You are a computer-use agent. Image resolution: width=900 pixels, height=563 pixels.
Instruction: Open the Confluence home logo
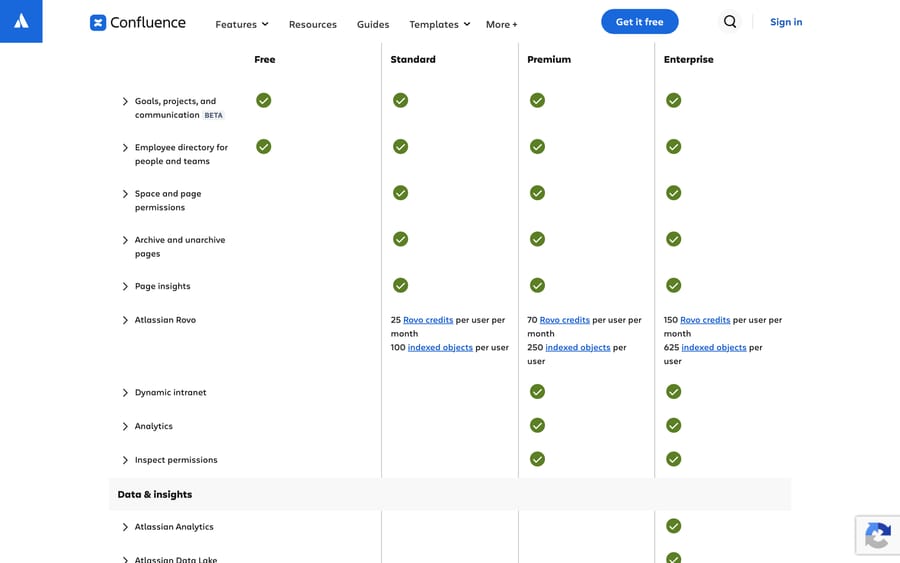pyautogui.click(x=138, y=22)
